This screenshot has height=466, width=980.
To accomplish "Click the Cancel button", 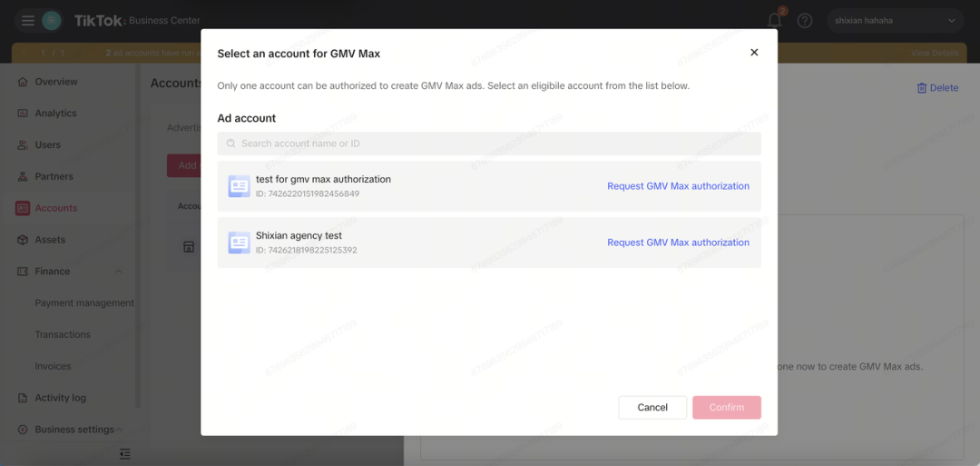I will pyautogui.click(x=652, y=408).
